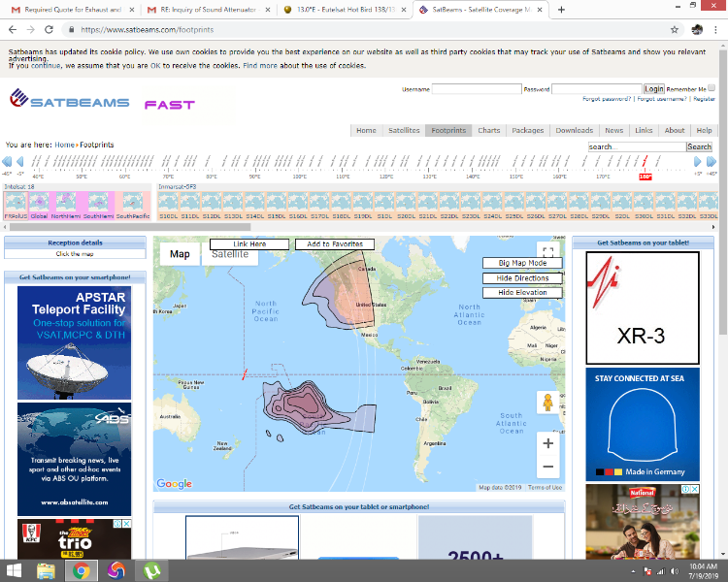The image size is (728, 582).
Task: Tick the Remember Me checkbox
Action: (711, 87)
